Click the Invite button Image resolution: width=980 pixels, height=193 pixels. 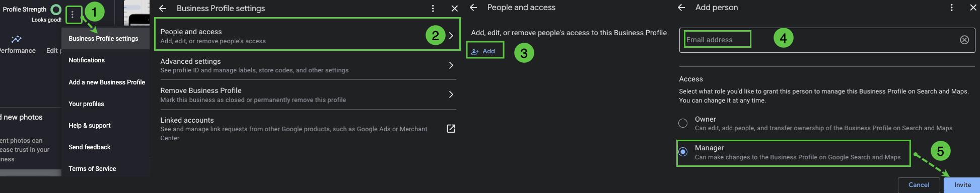point(962,185)
